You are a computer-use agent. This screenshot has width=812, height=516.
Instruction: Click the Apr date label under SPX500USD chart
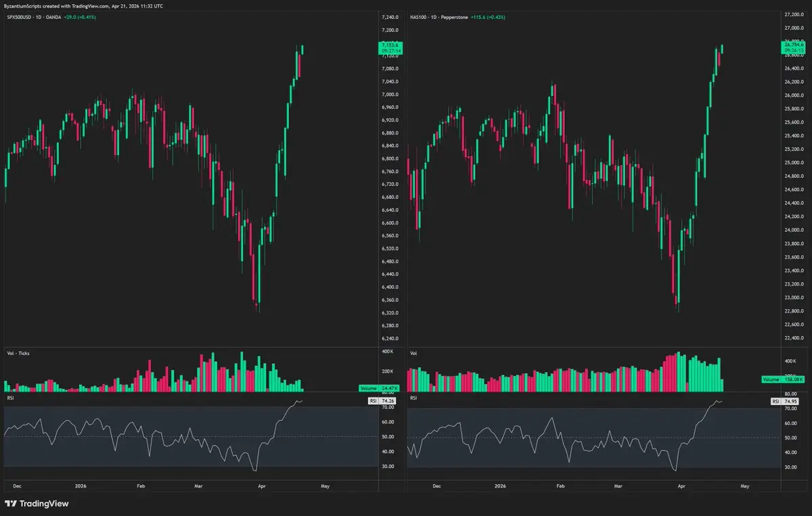262,486
